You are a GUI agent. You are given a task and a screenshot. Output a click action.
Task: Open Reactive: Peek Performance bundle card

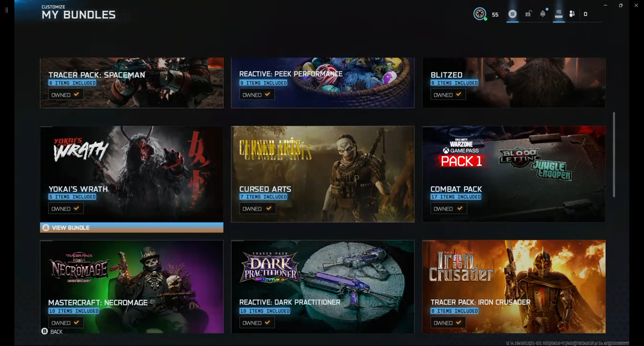323,83
